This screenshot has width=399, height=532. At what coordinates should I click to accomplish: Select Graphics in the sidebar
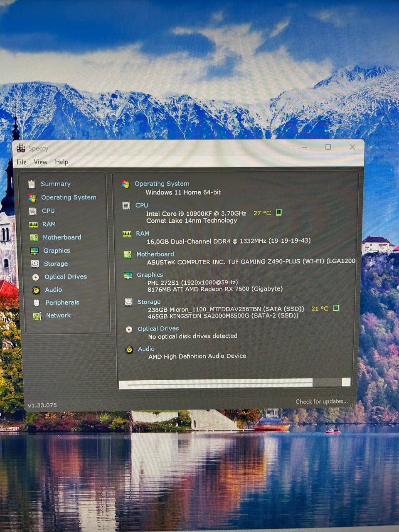click(57, 251)
